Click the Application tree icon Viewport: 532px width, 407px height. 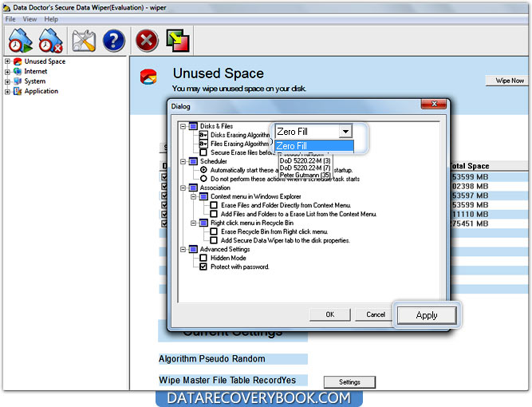click(x=18, y=91)
